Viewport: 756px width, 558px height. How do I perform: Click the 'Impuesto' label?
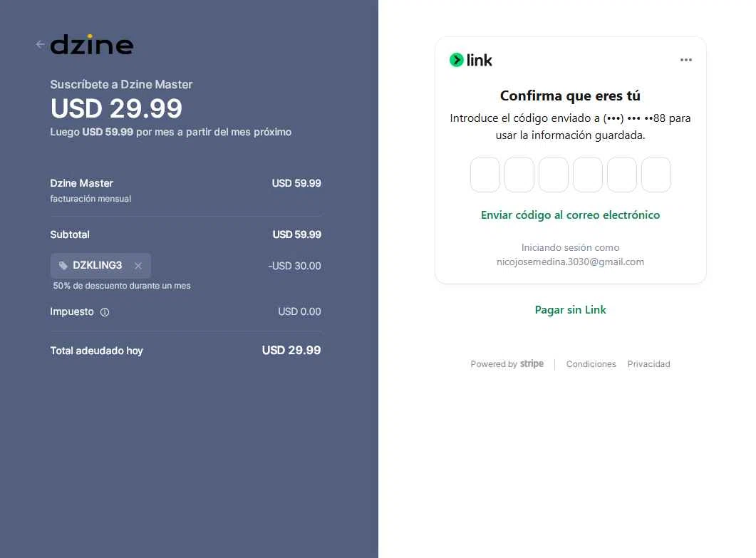coord(72,311)
